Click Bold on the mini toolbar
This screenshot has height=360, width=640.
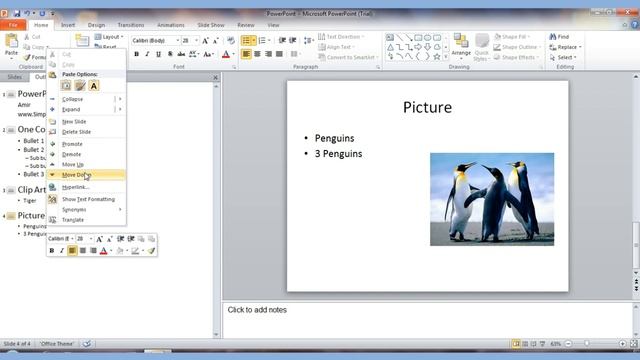tap(52, 251)
